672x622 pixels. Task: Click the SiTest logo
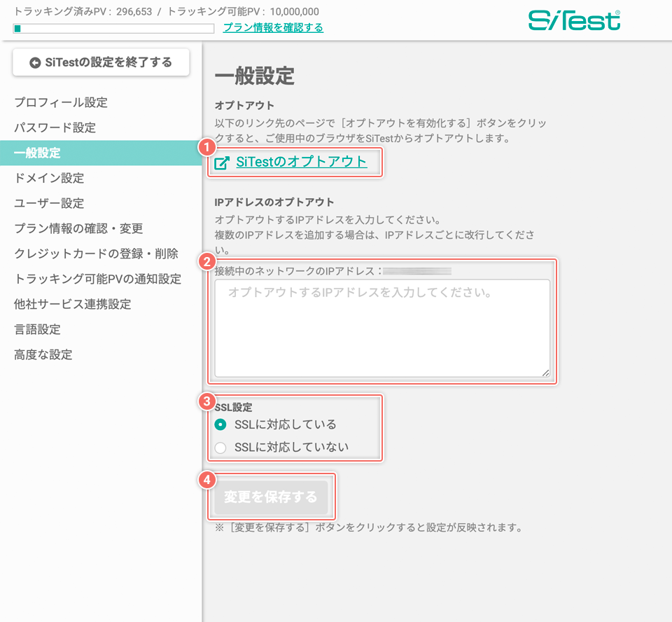tap(574, 20)
